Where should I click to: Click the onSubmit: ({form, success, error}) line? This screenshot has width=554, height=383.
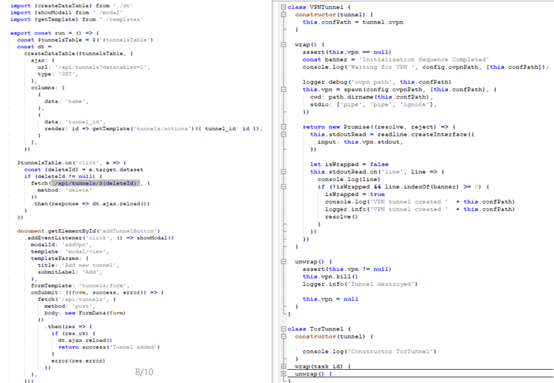pos(97,293)
